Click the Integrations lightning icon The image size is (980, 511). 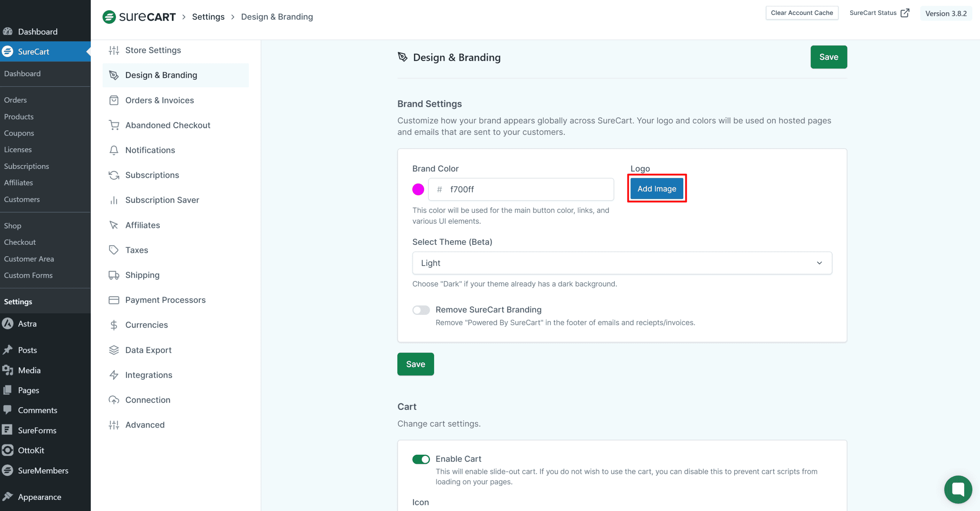[114, 375]
